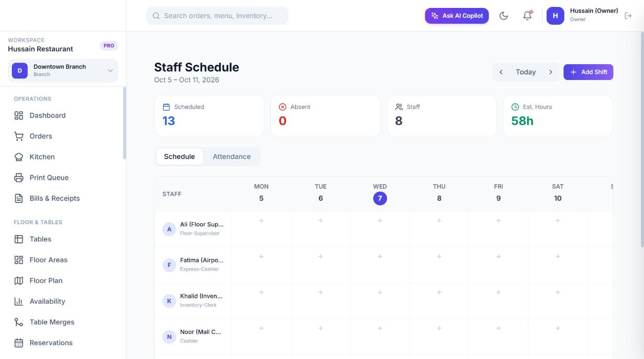The width and height of the screenshot is (644, 359).
Task: Click the logout icon beside Hussain (Owner)
Action: (x=628, y=16)
